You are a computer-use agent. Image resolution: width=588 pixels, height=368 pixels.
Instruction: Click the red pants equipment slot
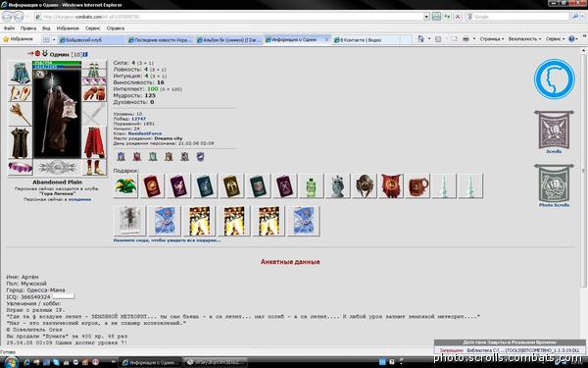[94, 142]
